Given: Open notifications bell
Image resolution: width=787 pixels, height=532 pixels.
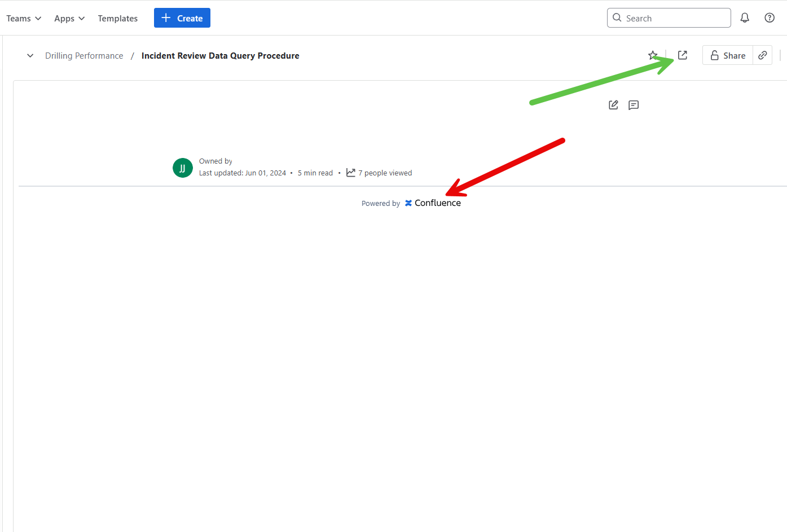Looking at the screenshot, I should tap(745, 18).
